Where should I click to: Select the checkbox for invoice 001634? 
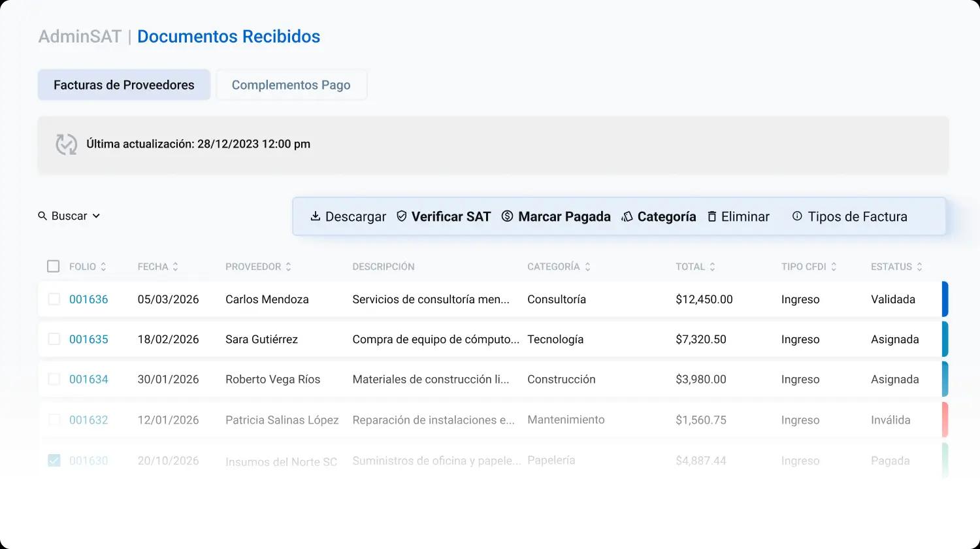coord(54,379)
